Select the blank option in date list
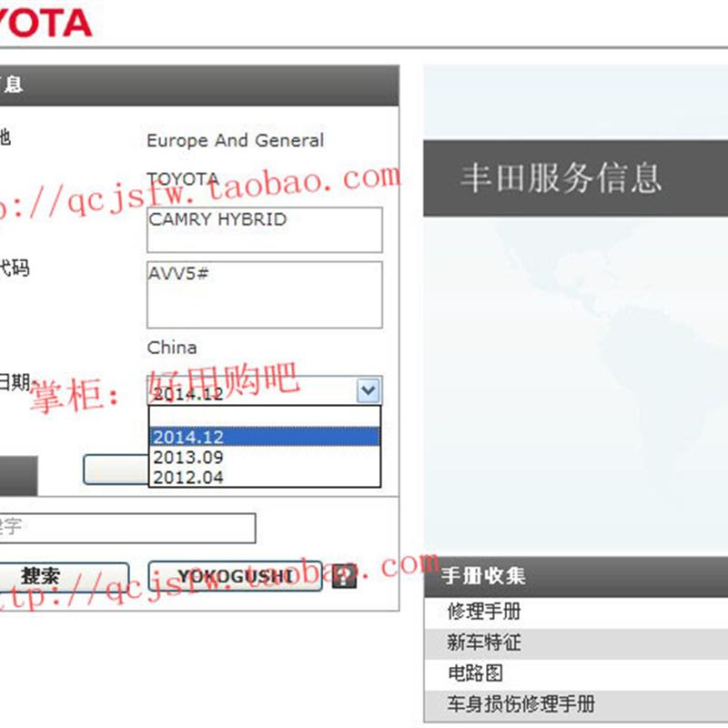 [265, 417]
